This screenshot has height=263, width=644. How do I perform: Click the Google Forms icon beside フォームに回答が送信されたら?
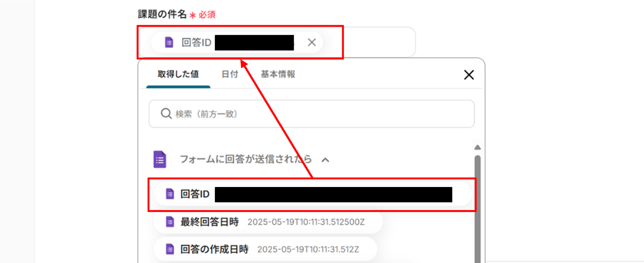[x=160, y=159]
